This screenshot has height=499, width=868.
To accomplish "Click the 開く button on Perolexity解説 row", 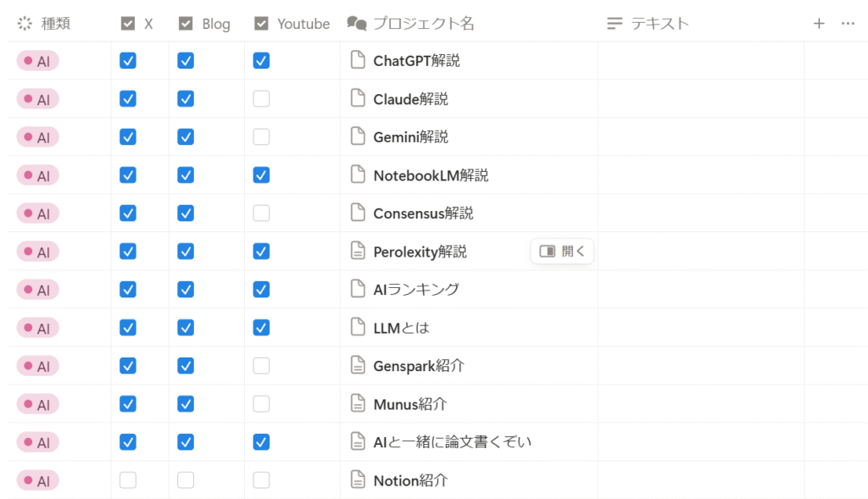I will coord(562,251).
